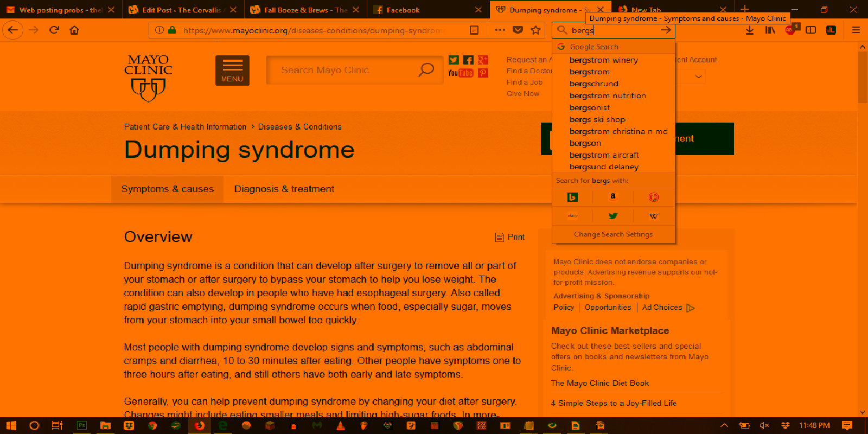Image resolution: width=868 pixels, height=434 pixels.
Task: Open Mayo Clinic's Pinterest page
Action: (x=483, y=73)
